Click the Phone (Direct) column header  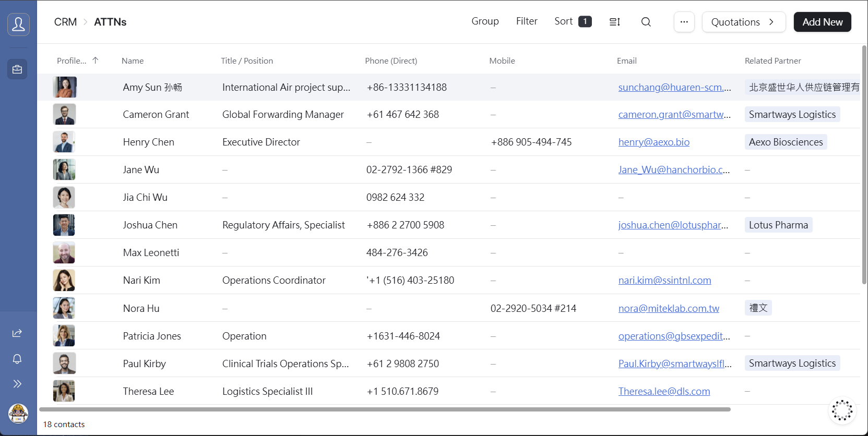[x=391, y=60]
